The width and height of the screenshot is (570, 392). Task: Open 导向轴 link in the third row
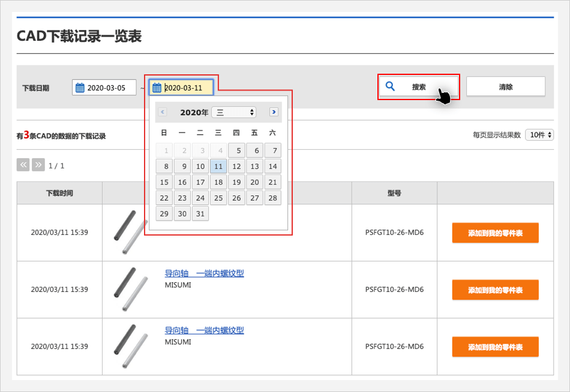tap(204, 330)
